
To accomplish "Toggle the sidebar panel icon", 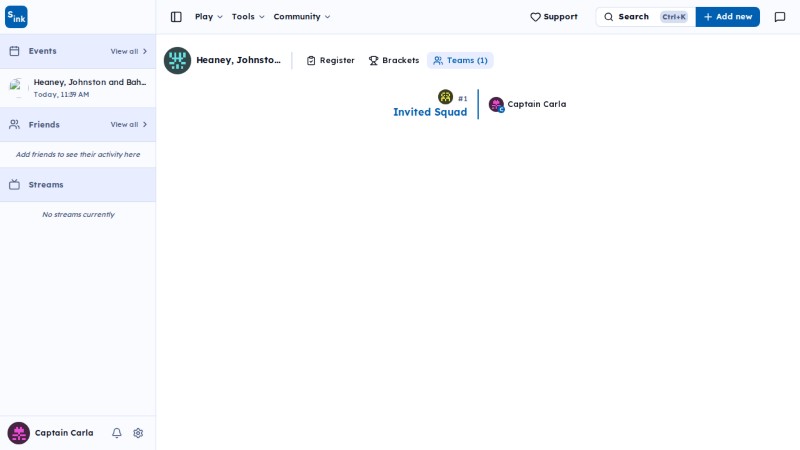I will 176,17.
